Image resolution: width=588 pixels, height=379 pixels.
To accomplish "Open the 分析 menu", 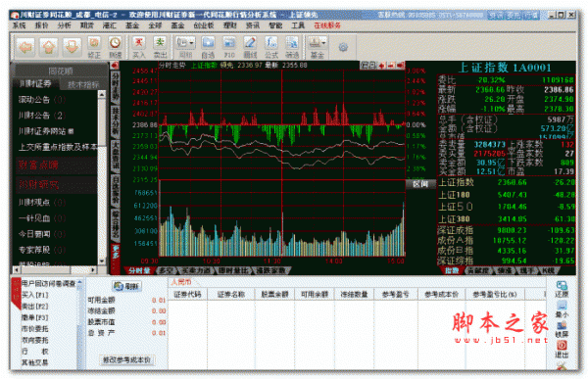I will point(64,25).
